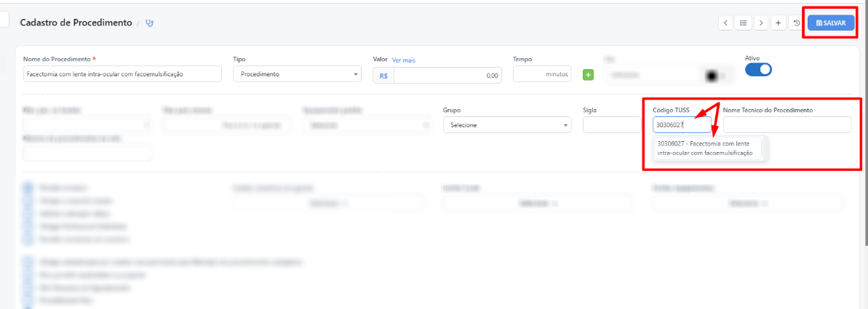The image size is (868, 309).
Task: Go to the next record arrow
Action: tap(761, 23)
